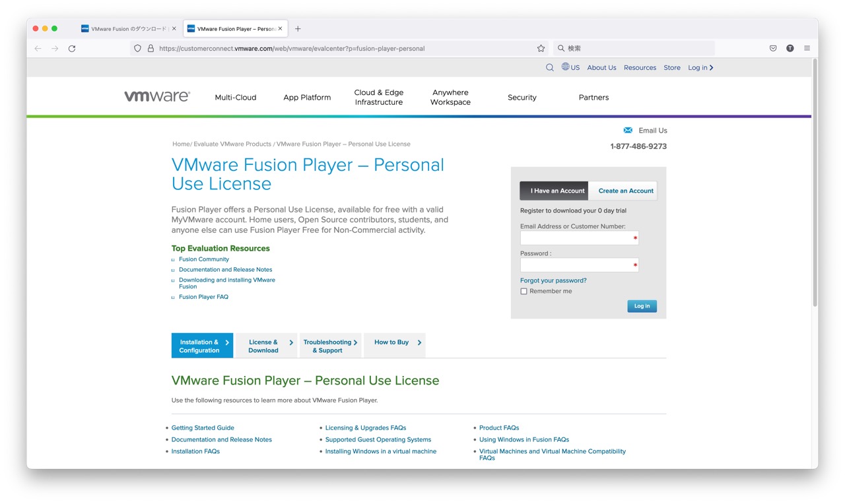Screen dimensions: 845x504
Task: Open the Getting Started Guide link
Action: point(203,427)
